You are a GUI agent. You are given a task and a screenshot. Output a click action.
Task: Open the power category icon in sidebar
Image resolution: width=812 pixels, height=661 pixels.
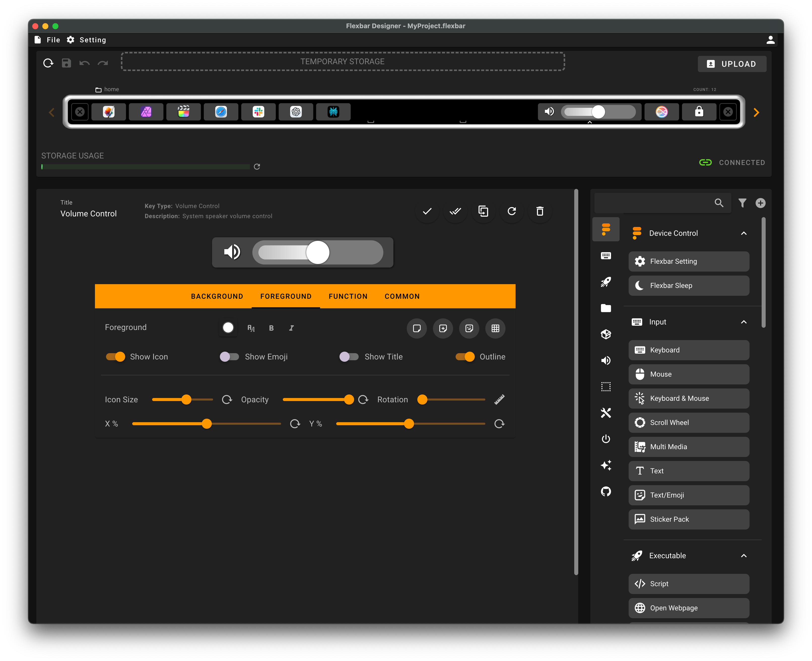coord(606,439)
